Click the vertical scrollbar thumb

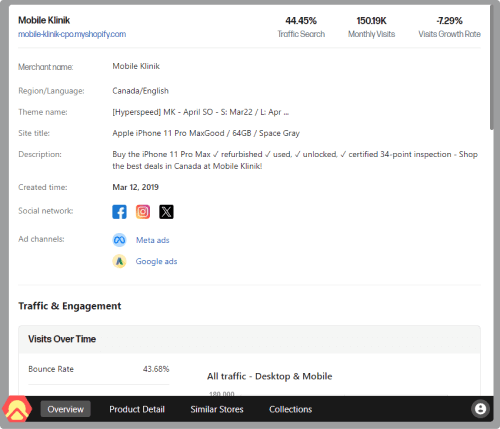[492, 67]
